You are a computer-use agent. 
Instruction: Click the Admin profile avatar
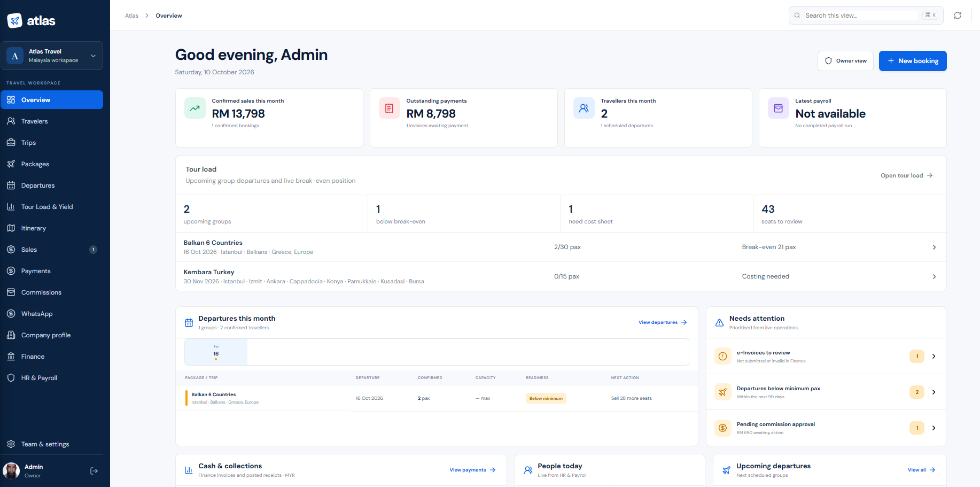click(x=11, y=471)
